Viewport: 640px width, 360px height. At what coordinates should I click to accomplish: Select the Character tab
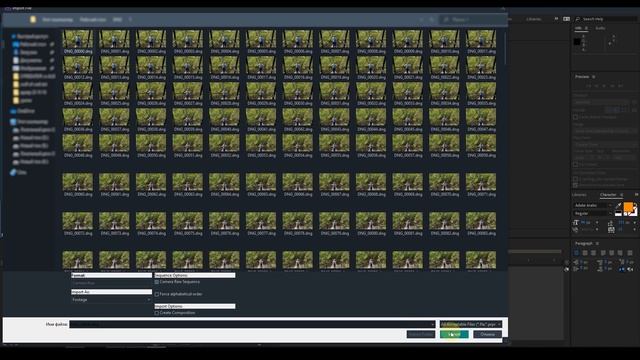pyautogui.click(x=608, y=195)
